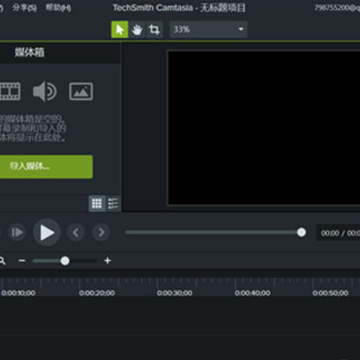Click the account email in title bar
Image resolution: width=360 pixels, height=360 pixels.
(337, 8)
